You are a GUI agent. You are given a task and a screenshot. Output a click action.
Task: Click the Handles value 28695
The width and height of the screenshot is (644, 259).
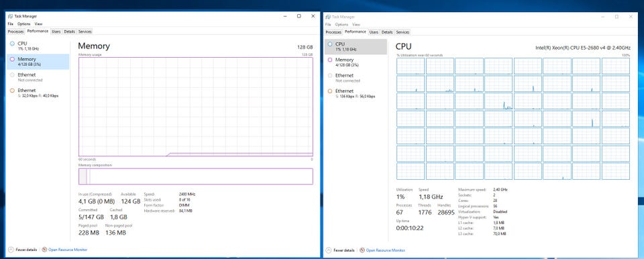coord(446,213)
